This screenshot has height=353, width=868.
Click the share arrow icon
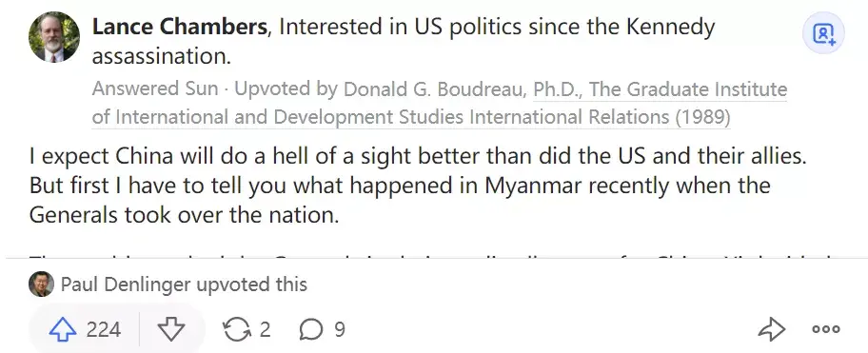click(x=771, y=330)
